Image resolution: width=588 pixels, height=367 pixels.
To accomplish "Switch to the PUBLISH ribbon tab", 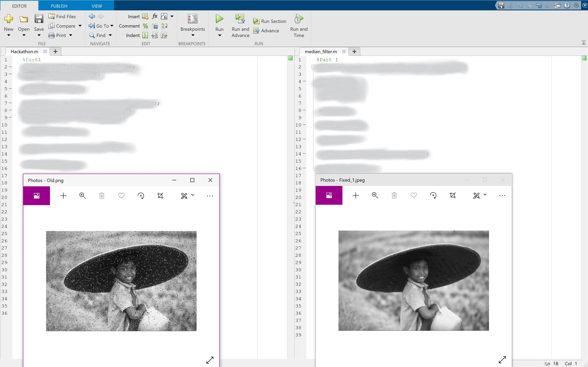I will (x=59, y=6).
